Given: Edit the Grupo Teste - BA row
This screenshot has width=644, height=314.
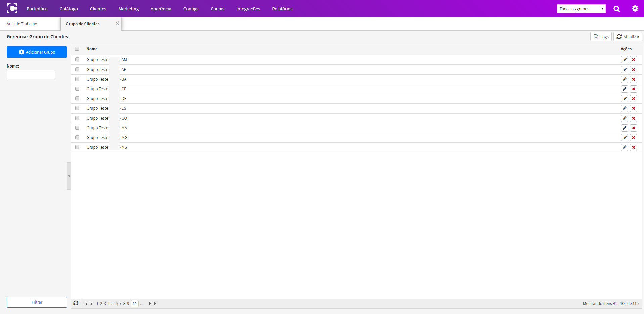Looking at the screenshot, I should click(625, 79).
